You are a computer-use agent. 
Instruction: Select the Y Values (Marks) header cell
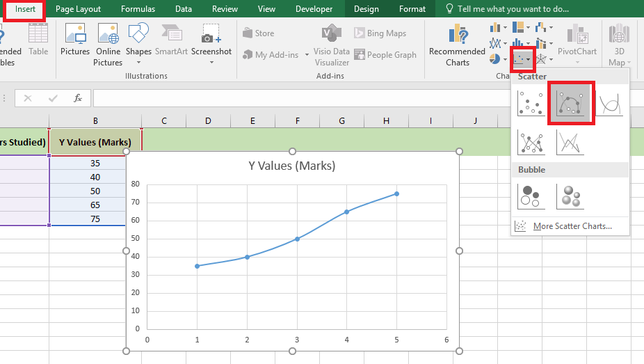[95, 142]
